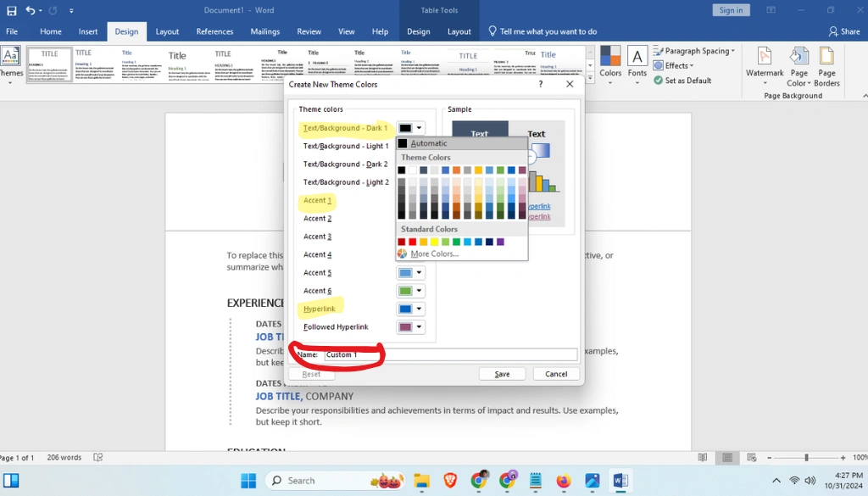Click the taskbar Search box

coord(334,481)
